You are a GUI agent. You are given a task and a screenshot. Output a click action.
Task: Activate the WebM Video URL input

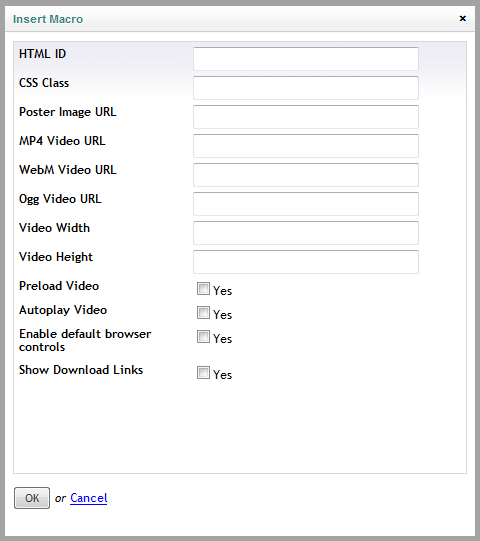[x=306, y=175]
